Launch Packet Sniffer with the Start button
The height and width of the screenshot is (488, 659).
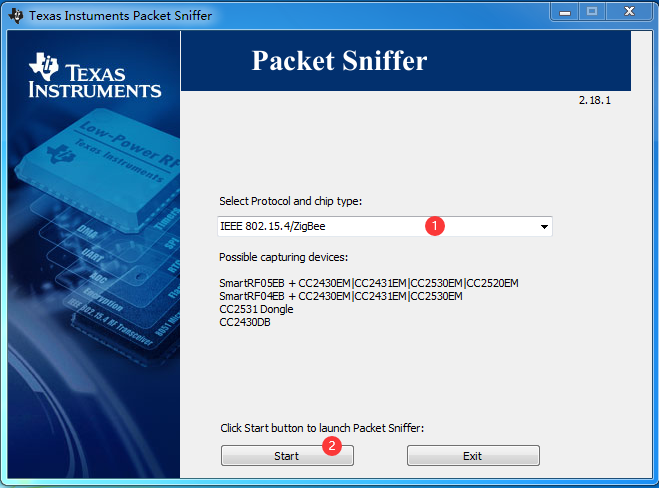pyautogui.click(x=287, y=456)
